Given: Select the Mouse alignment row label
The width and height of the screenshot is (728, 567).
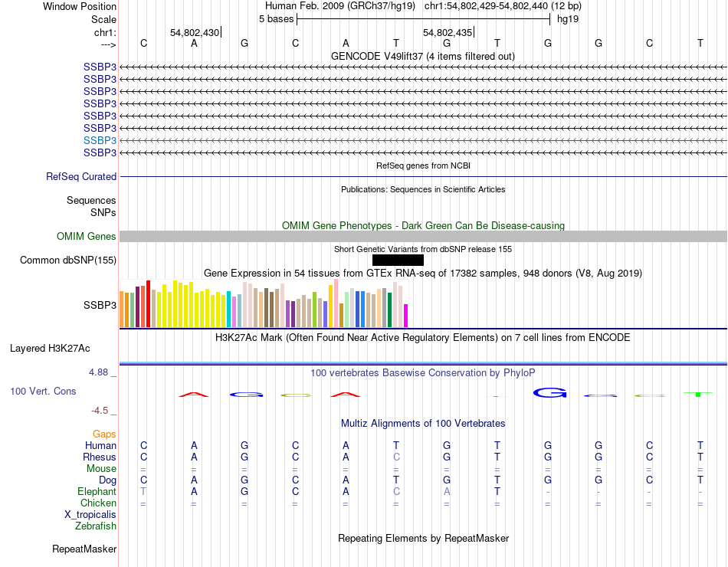Looking at the screenshot, I should click(x=101, y=469).
